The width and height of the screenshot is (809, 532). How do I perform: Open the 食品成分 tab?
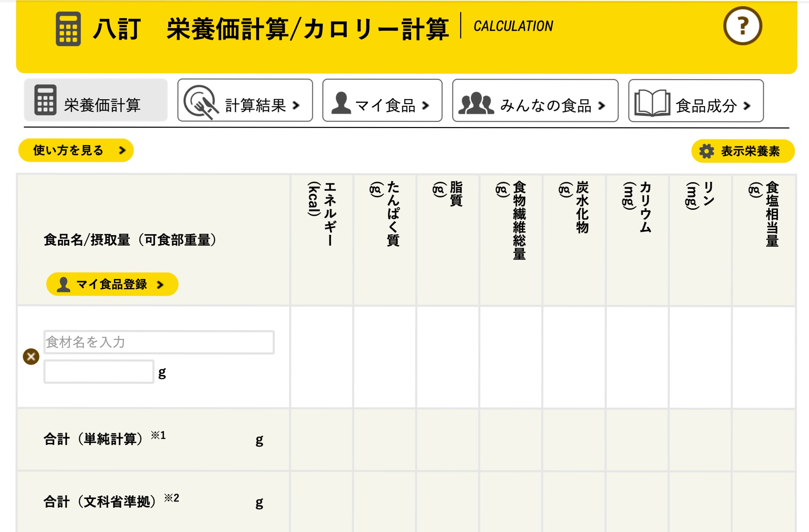(696, 101)
